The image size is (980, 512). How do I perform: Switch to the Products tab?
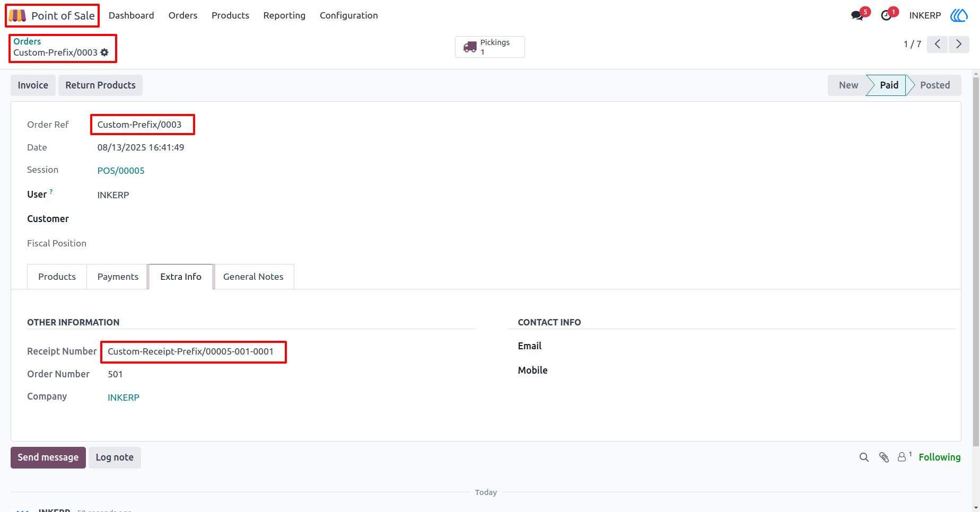pos(57,277)
